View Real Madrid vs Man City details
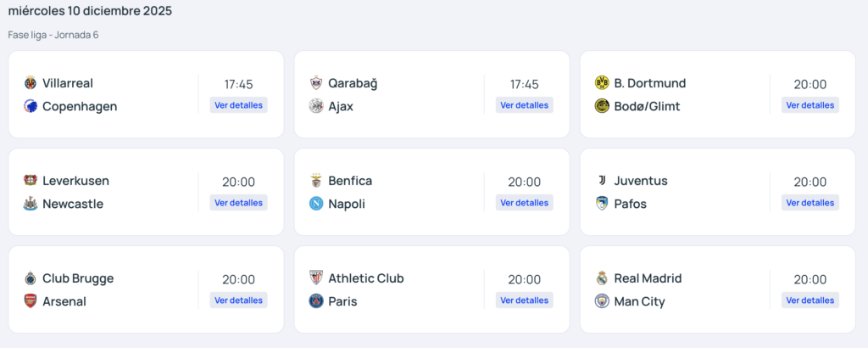The image size is (868, 348). pos(810,300)
